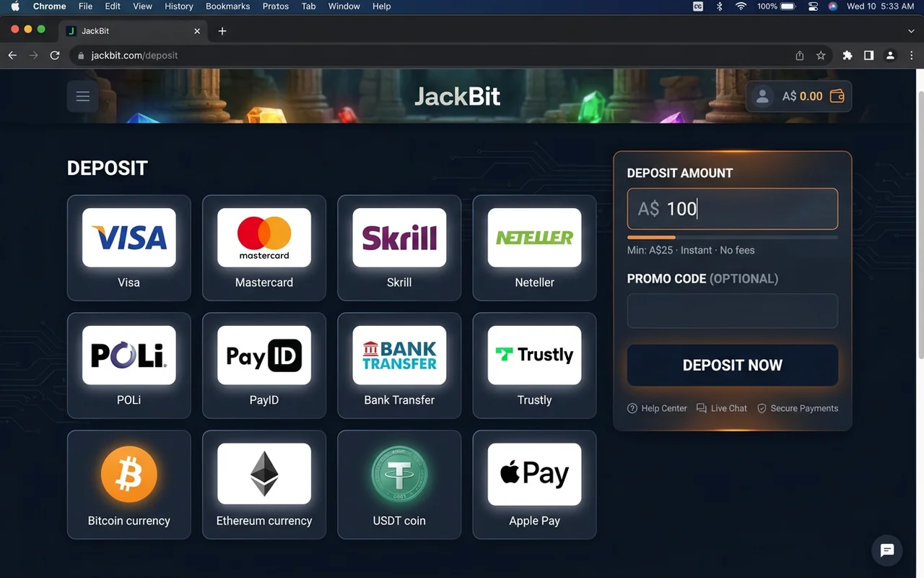The height and width of the screenshot is (578, 924).
Task: Open the live chat bubble widget
Action: (x=887, y=551)
